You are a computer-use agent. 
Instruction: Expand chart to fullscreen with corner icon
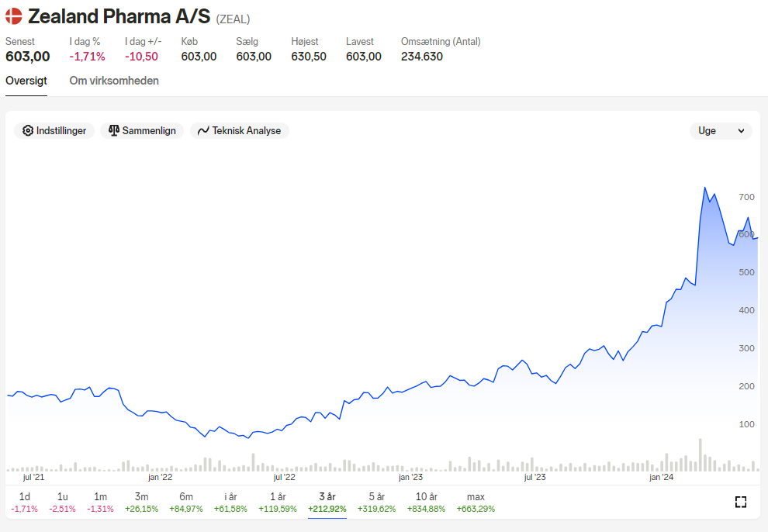tap(741, 502)
